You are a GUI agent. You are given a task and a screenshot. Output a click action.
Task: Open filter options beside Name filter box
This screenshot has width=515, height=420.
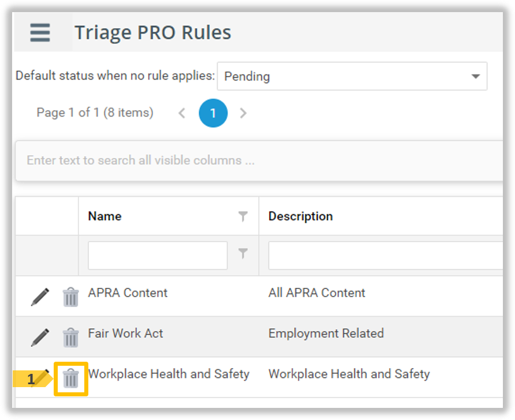click(243, 253)
